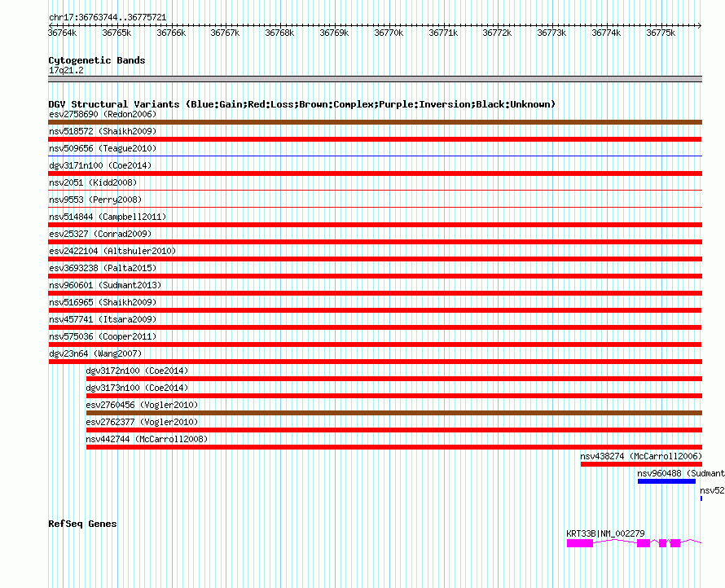Open the nsv2051 (Kidd2008) variant entry
This screenshot has width=725, height=588.
tap(93, 182)
